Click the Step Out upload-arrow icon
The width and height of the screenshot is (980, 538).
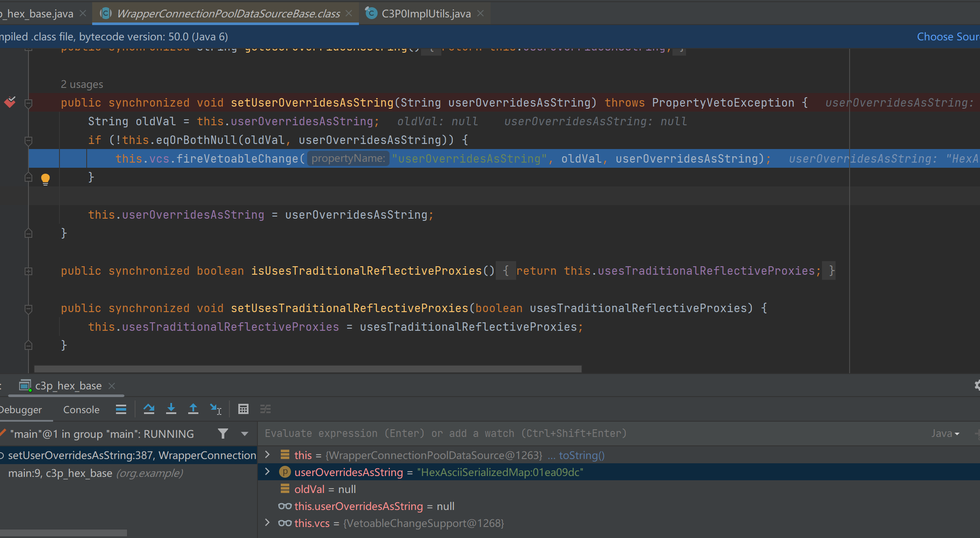[193, 409]
